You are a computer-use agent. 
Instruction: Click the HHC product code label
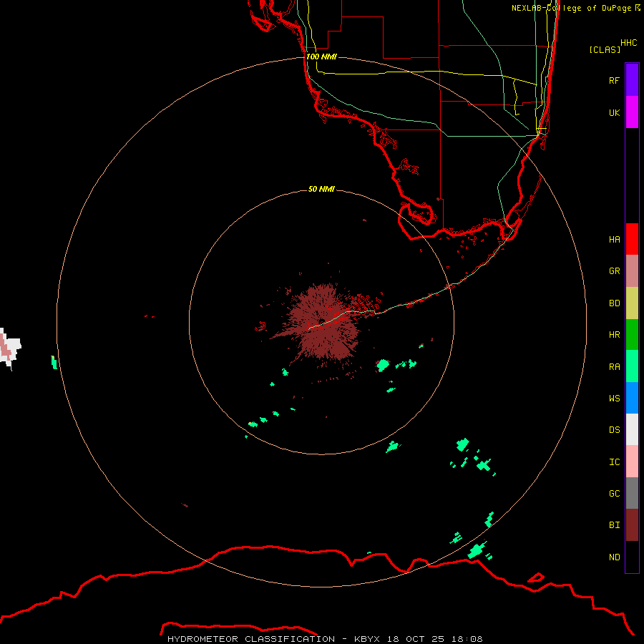tap(628, 43)
